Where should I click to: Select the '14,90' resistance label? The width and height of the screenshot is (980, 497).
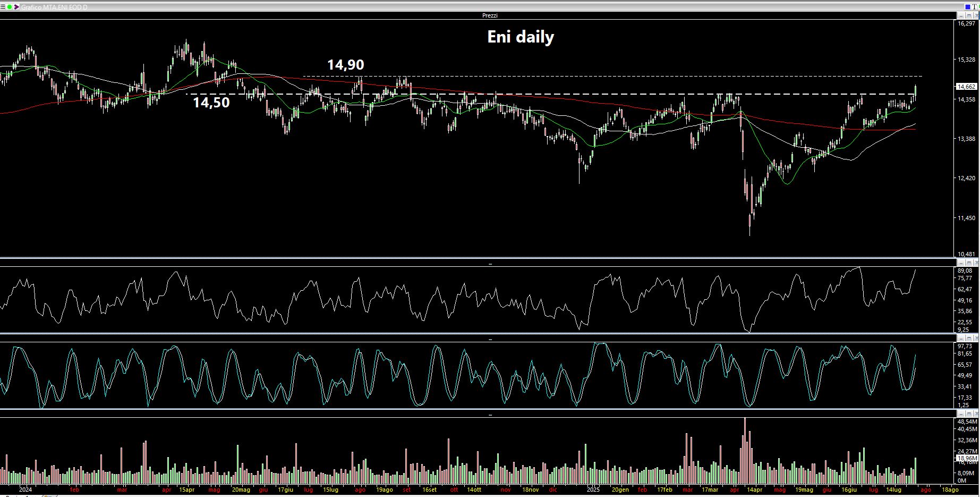coord(346,65)
